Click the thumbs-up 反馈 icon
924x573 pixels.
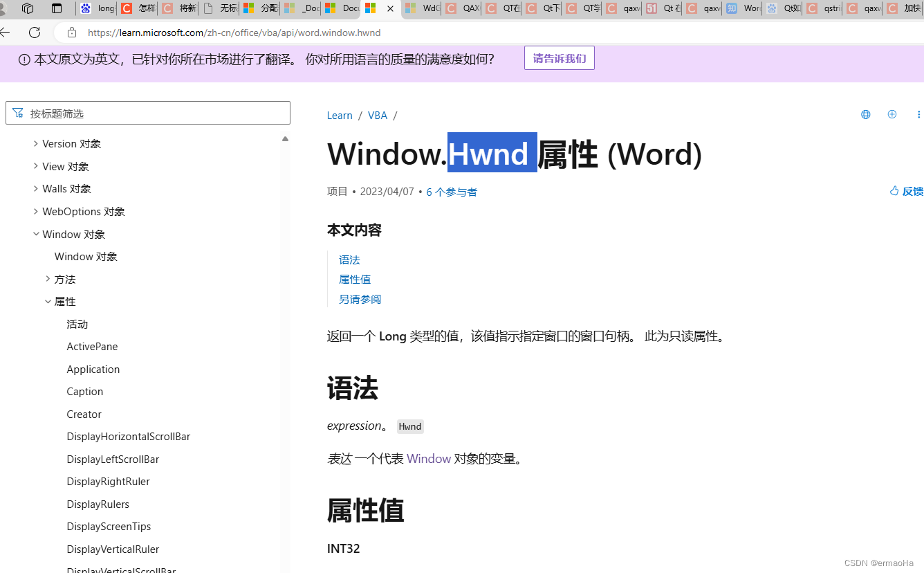click(894, 191)
